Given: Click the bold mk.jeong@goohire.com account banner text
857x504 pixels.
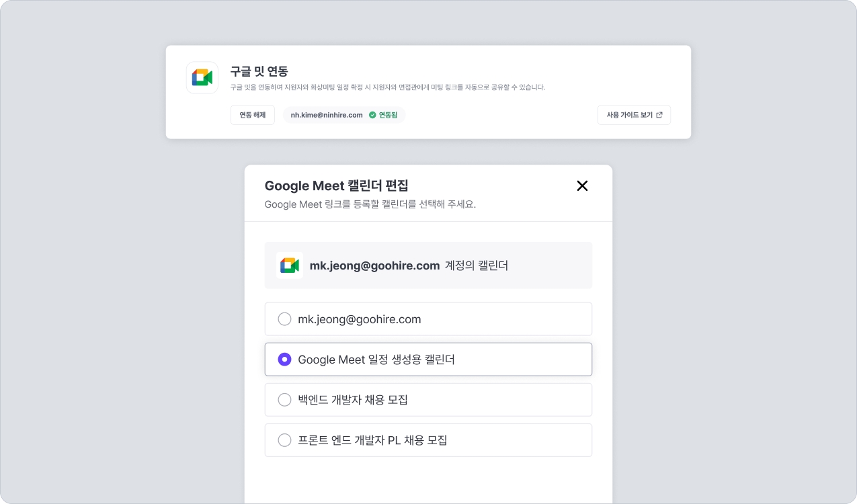Looking at the screenshot, I should pos(374,265).
